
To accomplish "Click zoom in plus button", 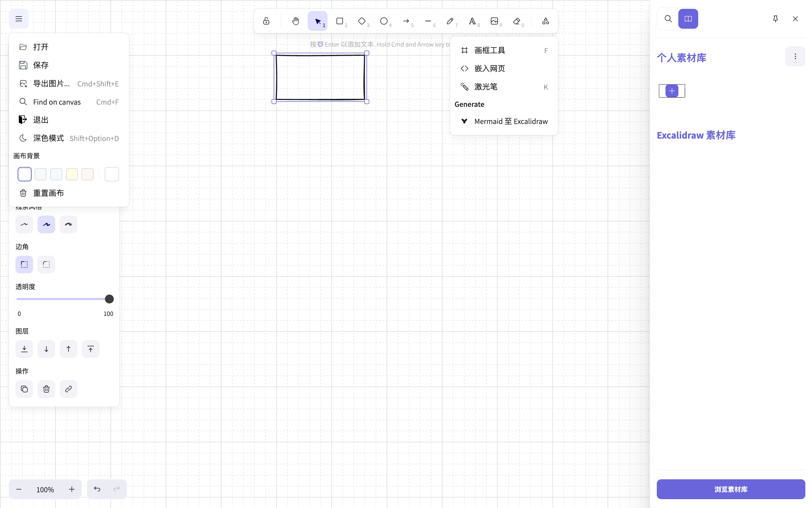I will [72, 489].
